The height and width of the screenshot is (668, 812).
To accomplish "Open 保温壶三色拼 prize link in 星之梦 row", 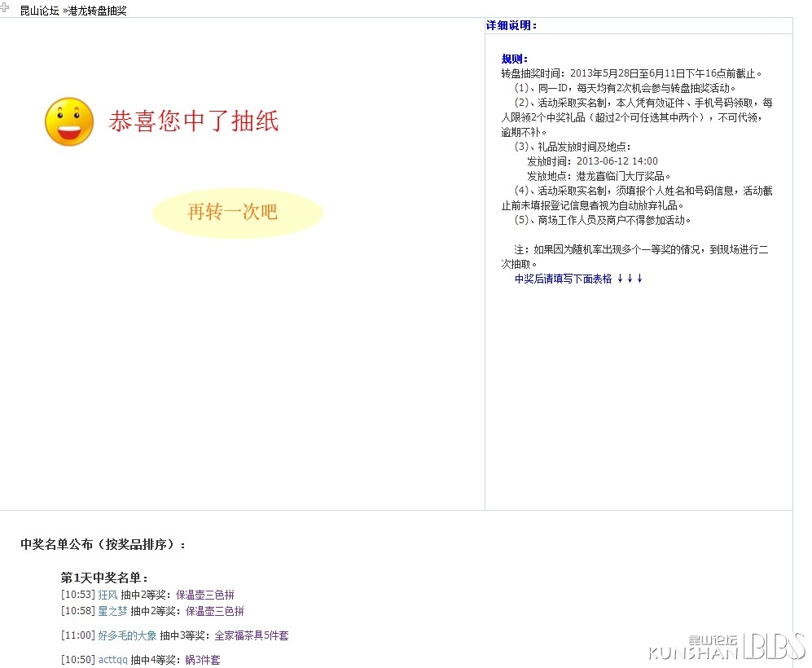I will coord(215,611).
